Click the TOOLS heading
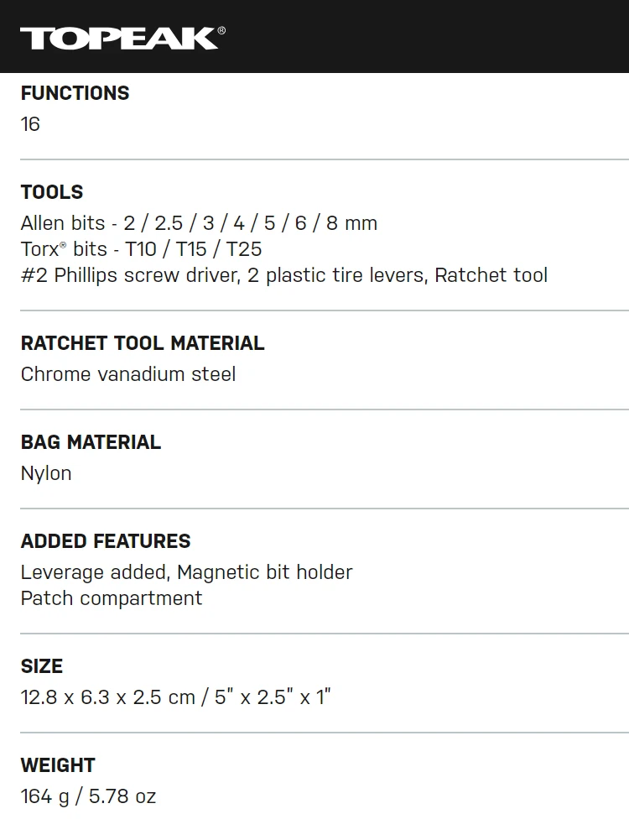This screenshot has width=629, height=840. click(52, 192)
